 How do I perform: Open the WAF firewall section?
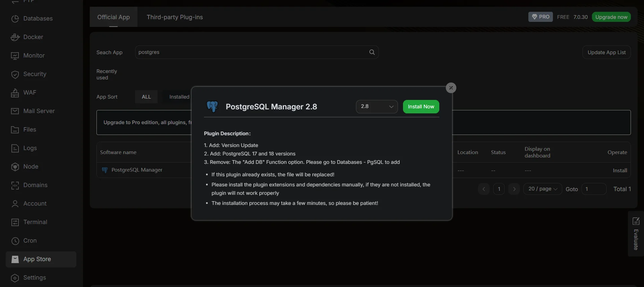click(x=30, y=93)
